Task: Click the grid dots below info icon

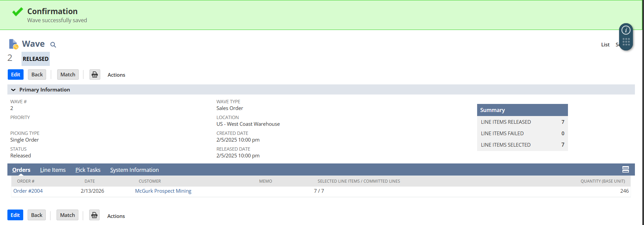Action: pyautogui.click(x=626, y=42)
